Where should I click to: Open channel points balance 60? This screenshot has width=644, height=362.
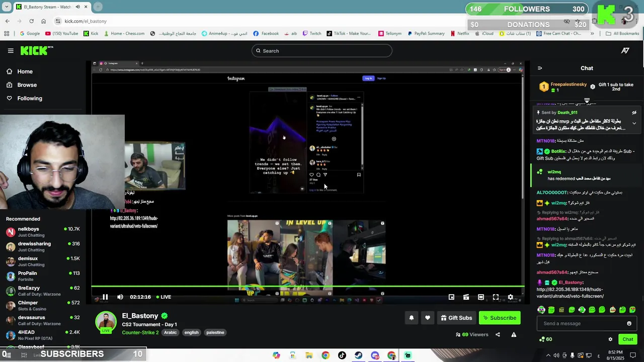(545, 339)
